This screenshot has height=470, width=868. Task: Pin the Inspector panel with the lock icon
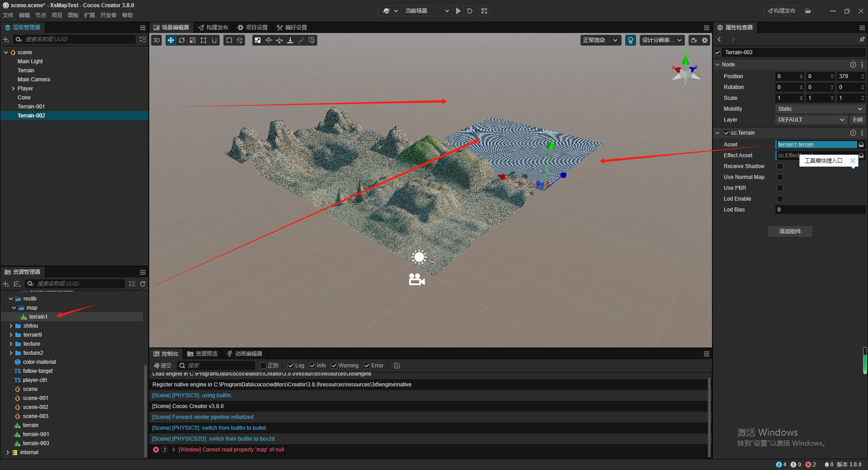(x=862, y=40)
